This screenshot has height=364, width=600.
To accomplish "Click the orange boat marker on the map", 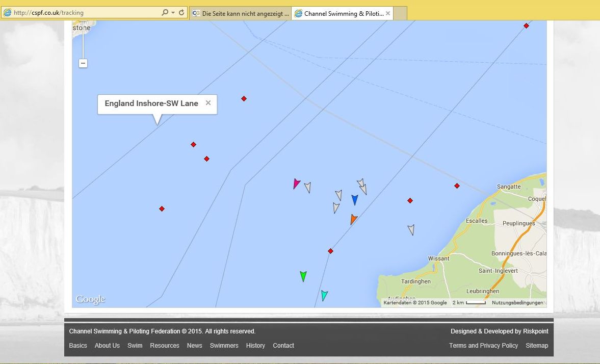I will click(353, 219).
